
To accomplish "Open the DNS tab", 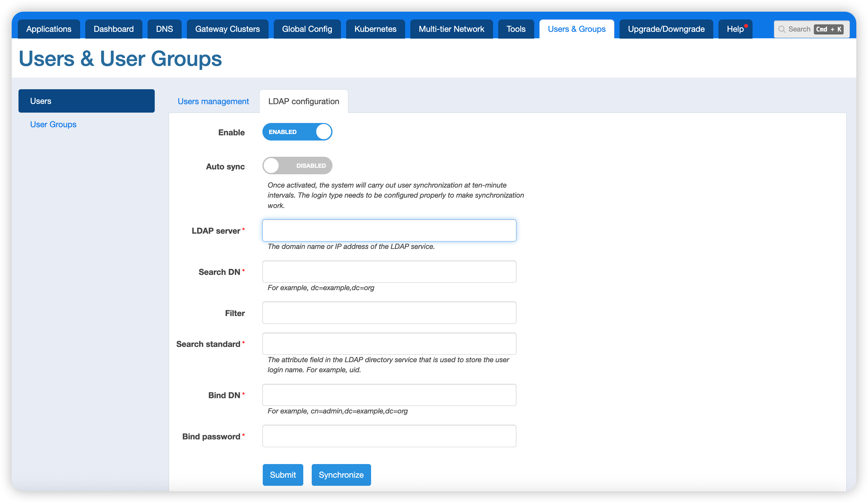I will [164, 29].
